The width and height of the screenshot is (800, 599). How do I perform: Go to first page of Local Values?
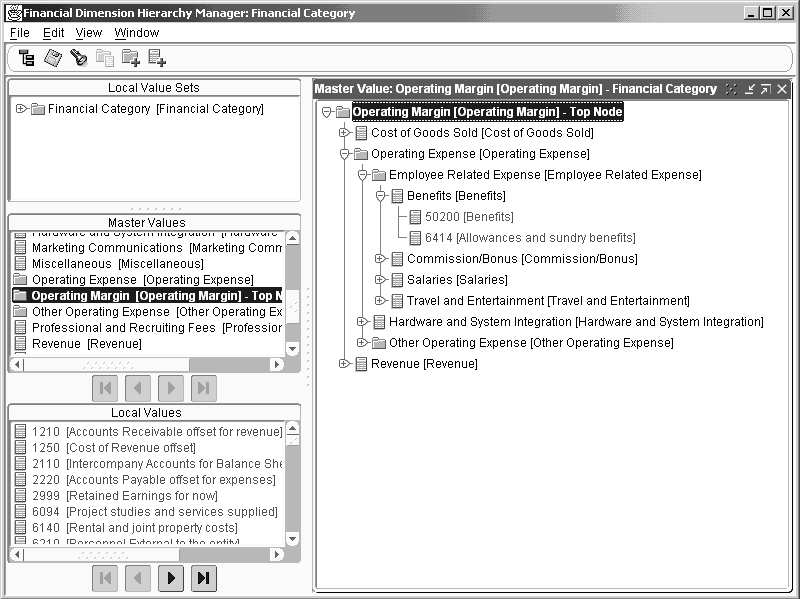[105, 578]
